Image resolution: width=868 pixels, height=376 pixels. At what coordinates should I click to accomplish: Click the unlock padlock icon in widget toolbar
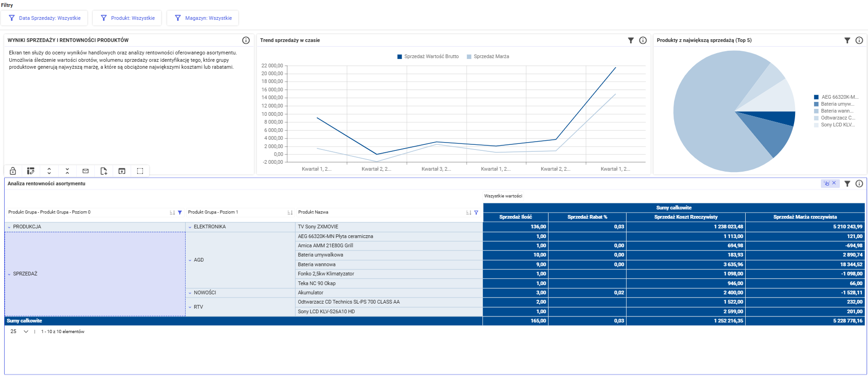coord(13,171)
